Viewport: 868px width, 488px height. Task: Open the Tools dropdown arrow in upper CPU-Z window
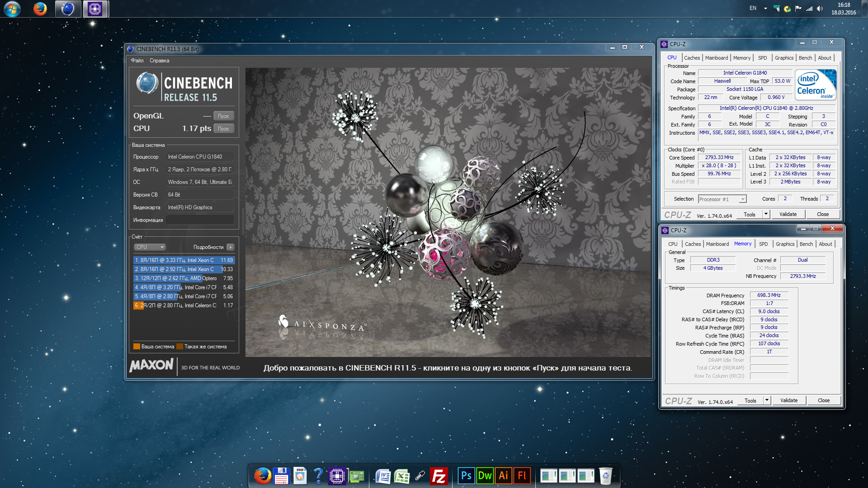(766, 214)
